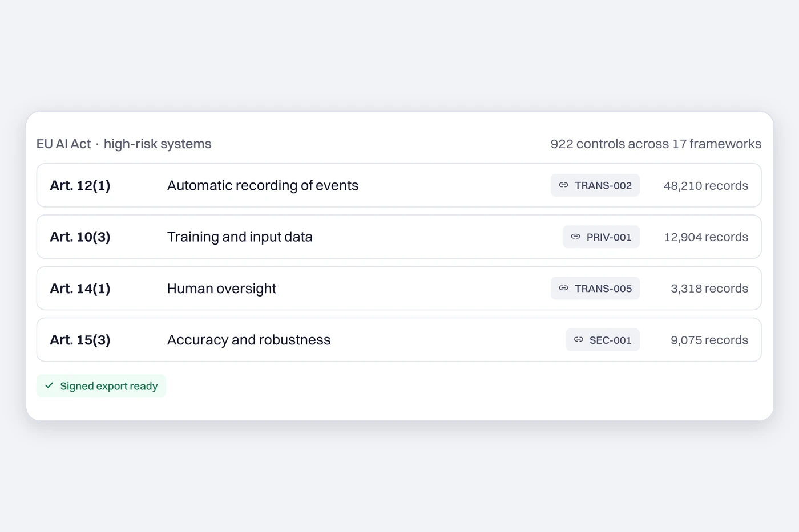Open the SEC-001 control badge
799x532 pixels.
[603, 340]
